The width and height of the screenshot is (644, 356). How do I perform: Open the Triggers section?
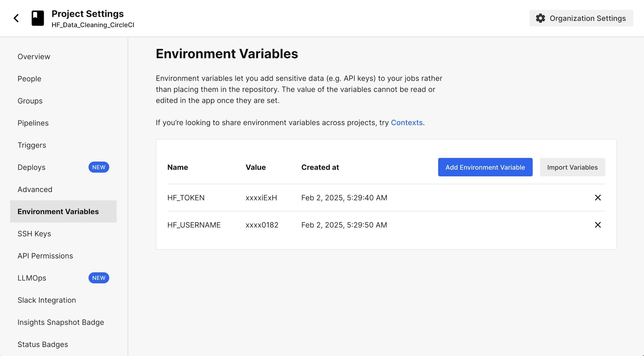point(32,145)
